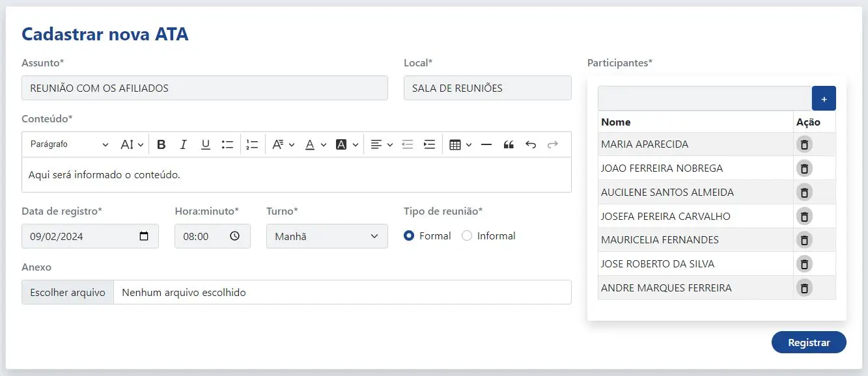Click the Assunto text field

pos(204,88)
